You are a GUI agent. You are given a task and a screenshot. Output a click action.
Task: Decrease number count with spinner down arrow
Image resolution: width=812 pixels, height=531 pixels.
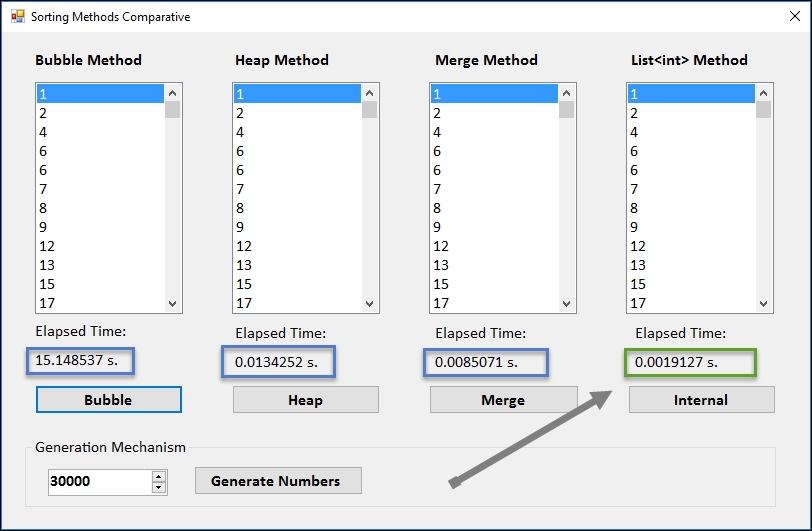[159, 487]
